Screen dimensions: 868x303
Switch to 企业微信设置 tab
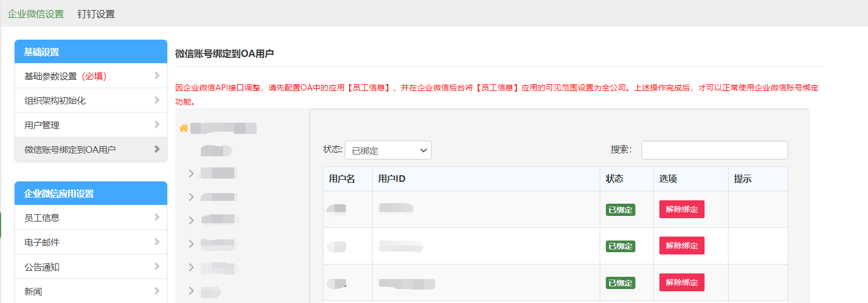pos(36,14)
